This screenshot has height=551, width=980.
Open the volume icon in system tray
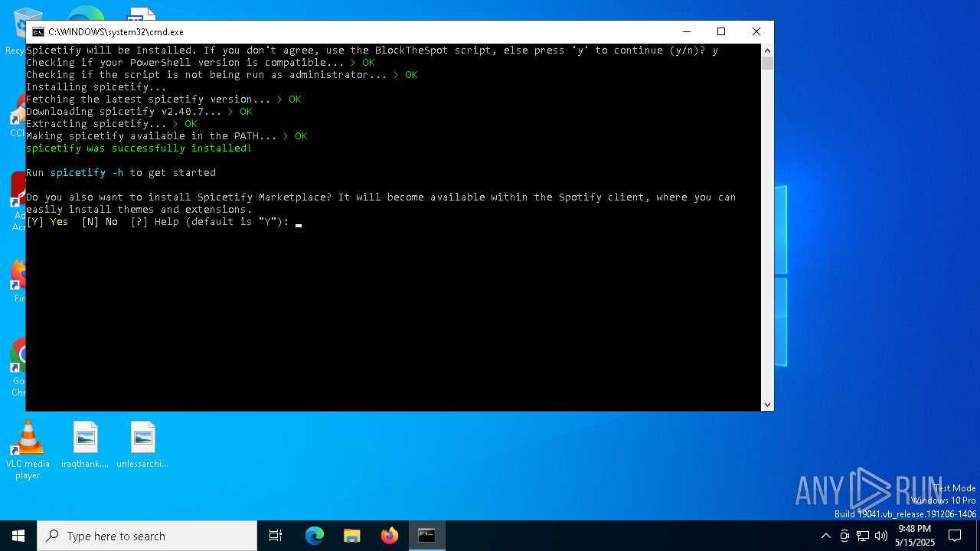tap(881, 536)
